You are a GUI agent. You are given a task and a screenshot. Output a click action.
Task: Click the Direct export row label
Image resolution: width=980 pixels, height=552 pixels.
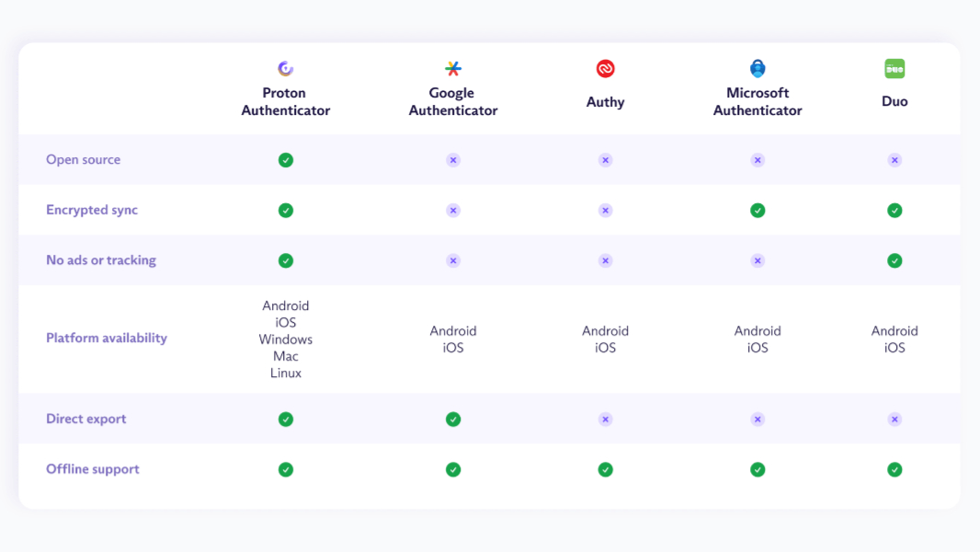tap(86, 419)
